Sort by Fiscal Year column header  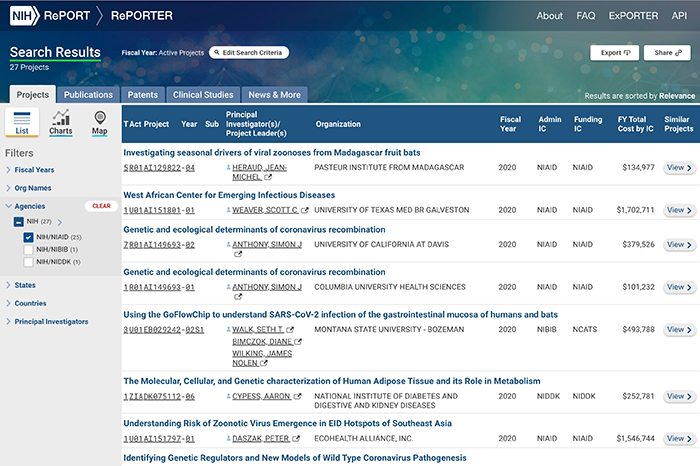(510, 124)
